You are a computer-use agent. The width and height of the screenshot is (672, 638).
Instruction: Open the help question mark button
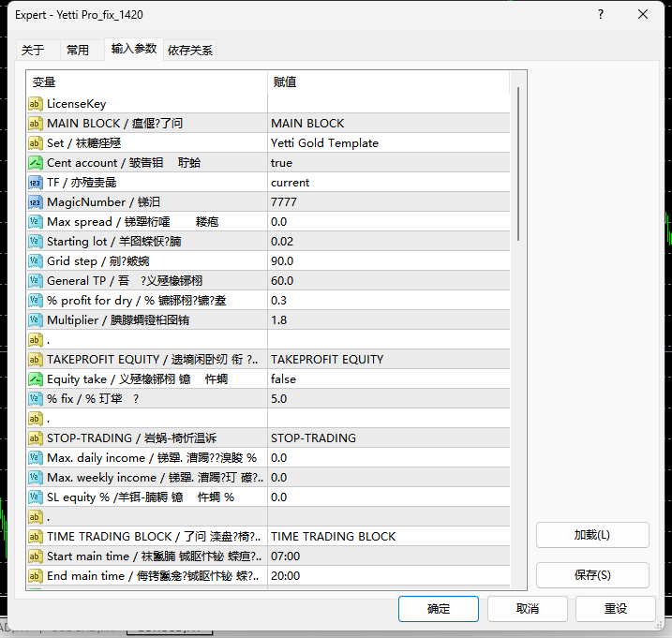(601, 15)
